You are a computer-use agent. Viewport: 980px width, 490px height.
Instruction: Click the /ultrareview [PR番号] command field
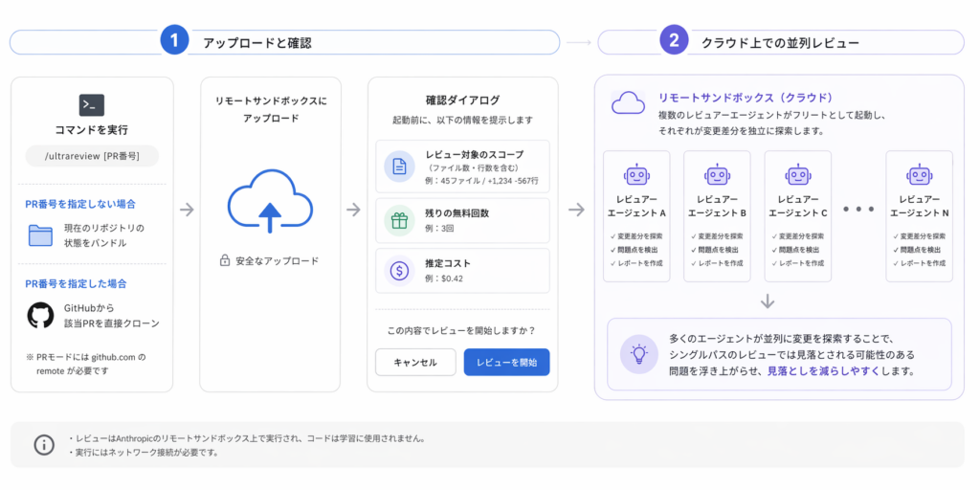tap(92, 156)
